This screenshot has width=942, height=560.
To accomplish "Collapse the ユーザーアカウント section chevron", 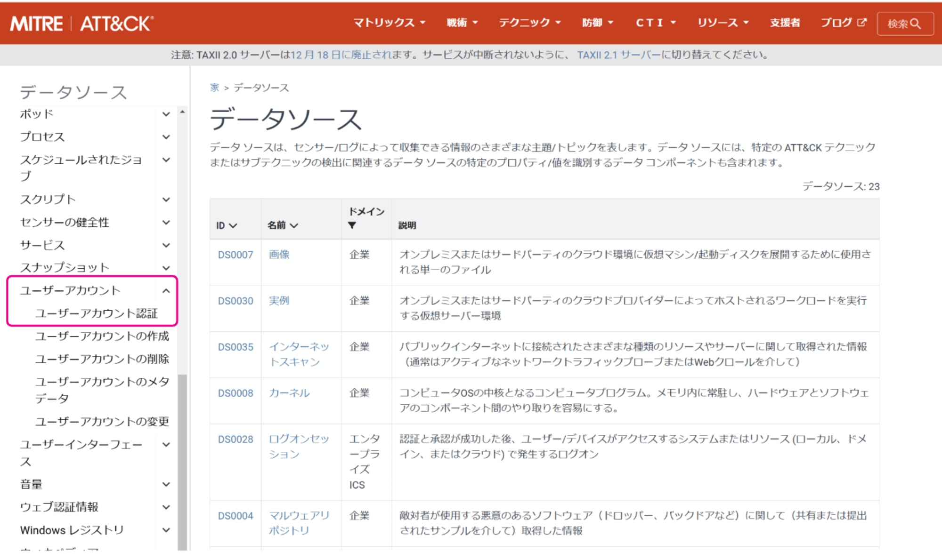I will click(166, 291).
